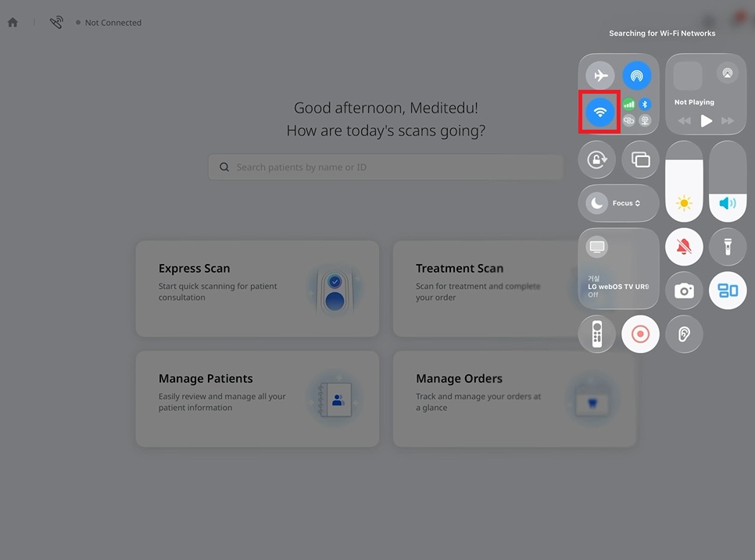Skip to previous track in Now Playing
The image size is (755, 560).
coord(684,121)
